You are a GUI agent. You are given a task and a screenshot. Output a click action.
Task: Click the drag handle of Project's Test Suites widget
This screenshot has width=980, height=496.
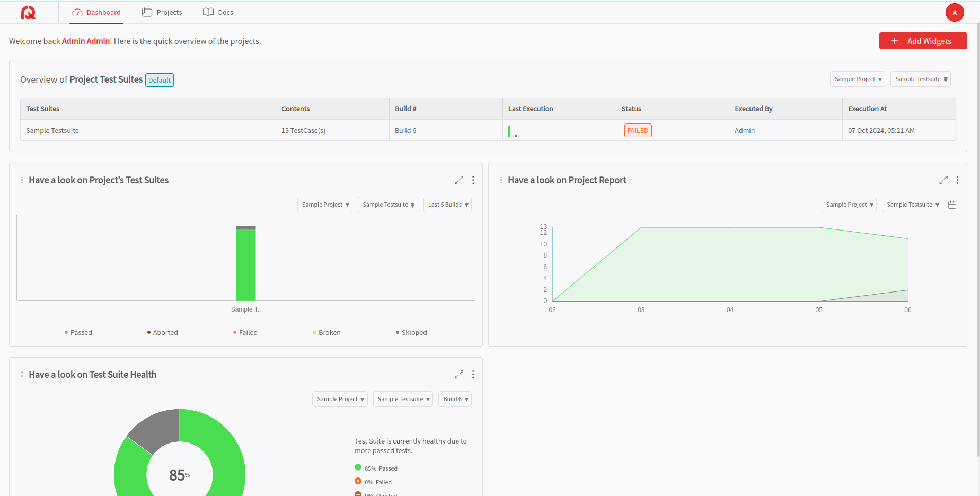22,180
